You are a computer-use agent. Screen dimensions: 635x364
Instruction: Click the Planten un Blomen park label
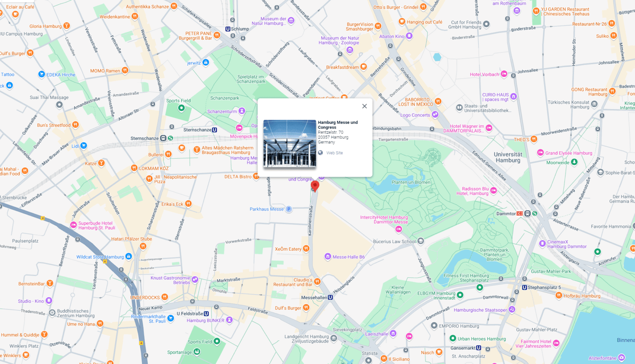coord(411,182)
